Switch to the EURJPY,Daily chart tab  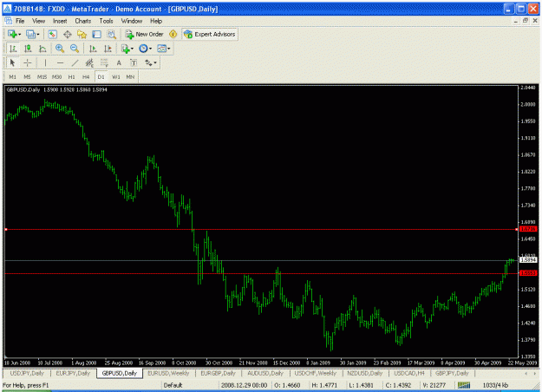coord(73,373)
